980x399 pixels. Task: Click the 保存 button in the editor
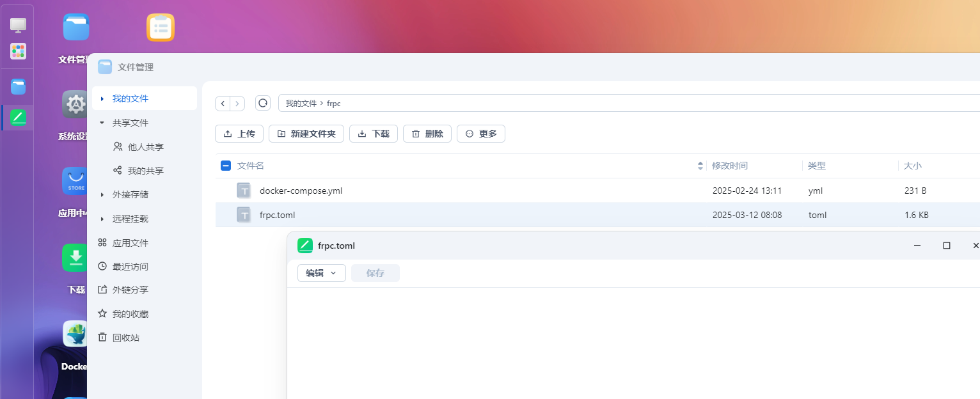click(375, 273)
